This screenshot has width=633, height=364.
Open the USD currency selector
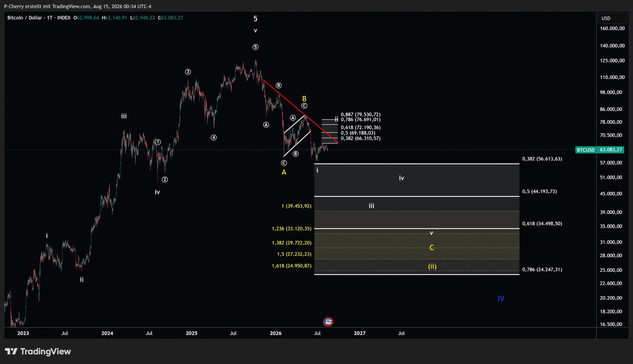coord(612,18)
